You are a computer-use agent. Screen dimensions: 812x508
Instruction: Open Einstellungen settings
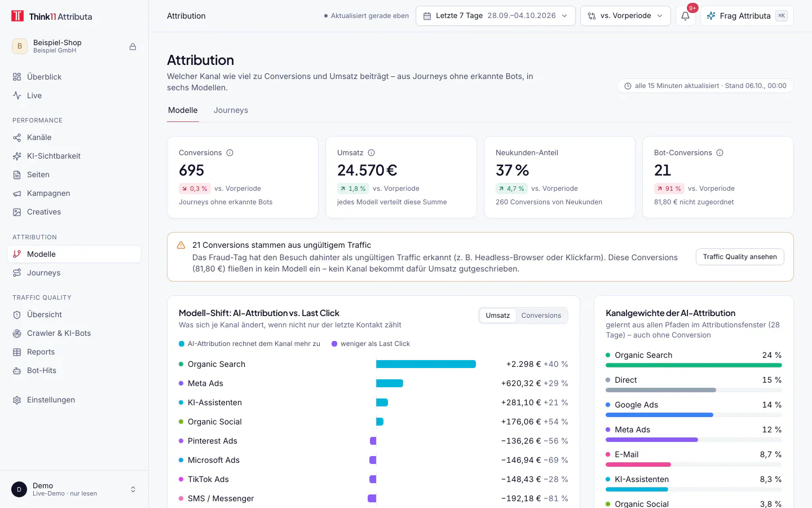click(x=74, y=400)
